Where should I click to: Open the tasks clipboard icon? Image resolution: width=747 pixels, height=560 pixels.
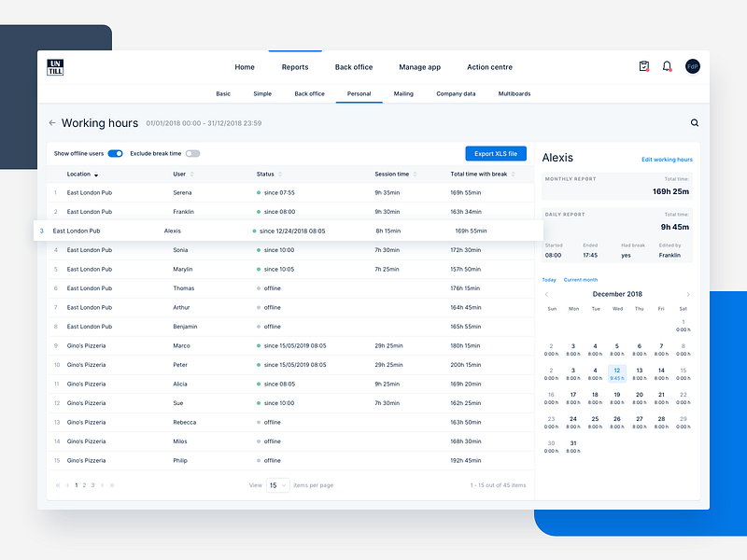pos(644,66)
